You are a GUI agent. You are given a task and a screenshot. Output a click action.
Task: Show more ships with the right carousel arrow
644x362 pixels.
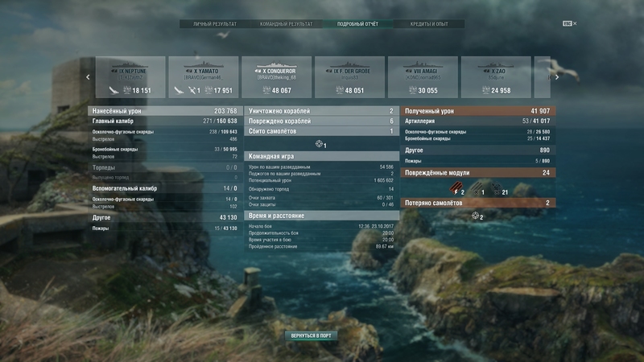pyautogui.click(x=557, y=77)
